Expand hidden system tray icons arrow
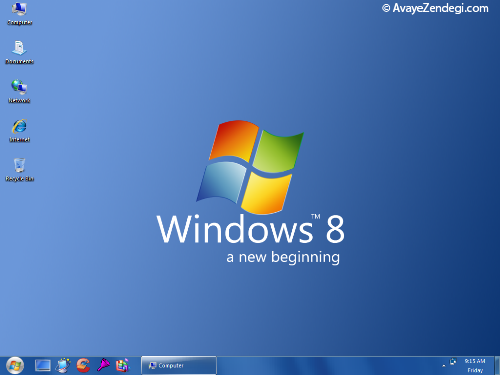Screen dimensions: 500x375 click(444, 366)
